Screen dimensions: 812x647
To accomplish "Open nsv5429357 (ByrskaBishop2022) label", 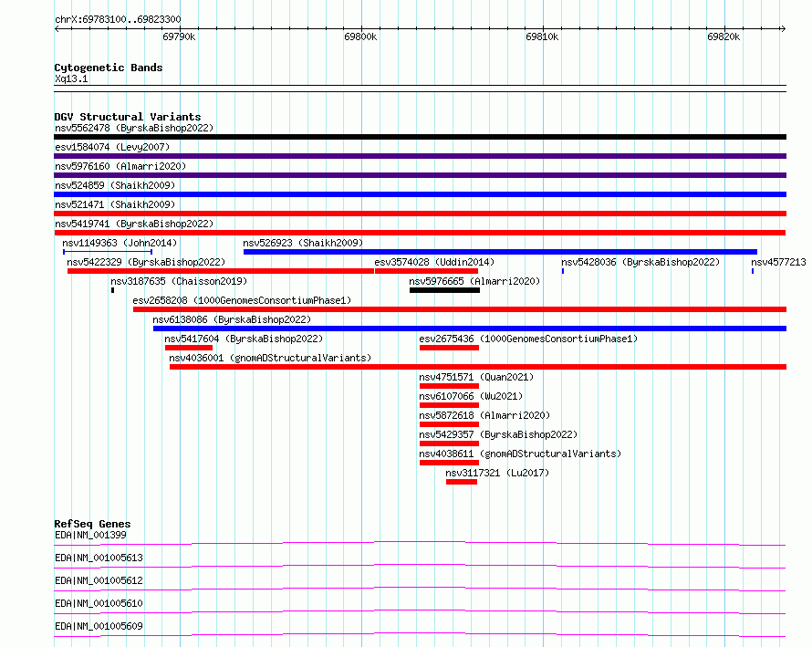I will tap(498, 434).
